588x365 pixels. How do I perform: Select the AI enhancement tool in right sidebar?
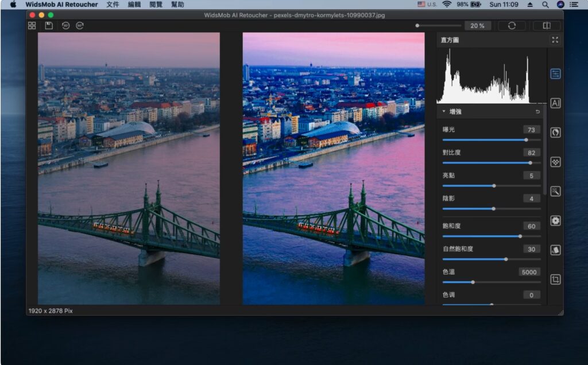pyautogui.click(x=555, y=103)
